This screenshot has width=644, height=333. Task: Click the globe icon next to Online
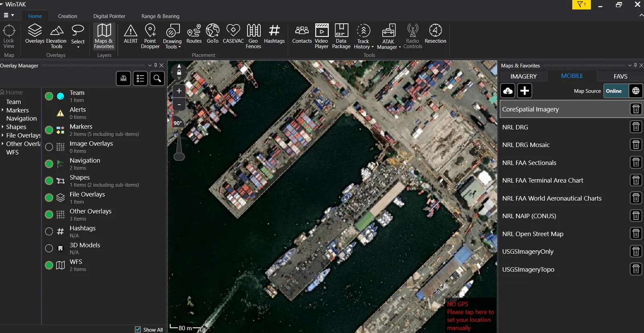[x=636, y=91]
